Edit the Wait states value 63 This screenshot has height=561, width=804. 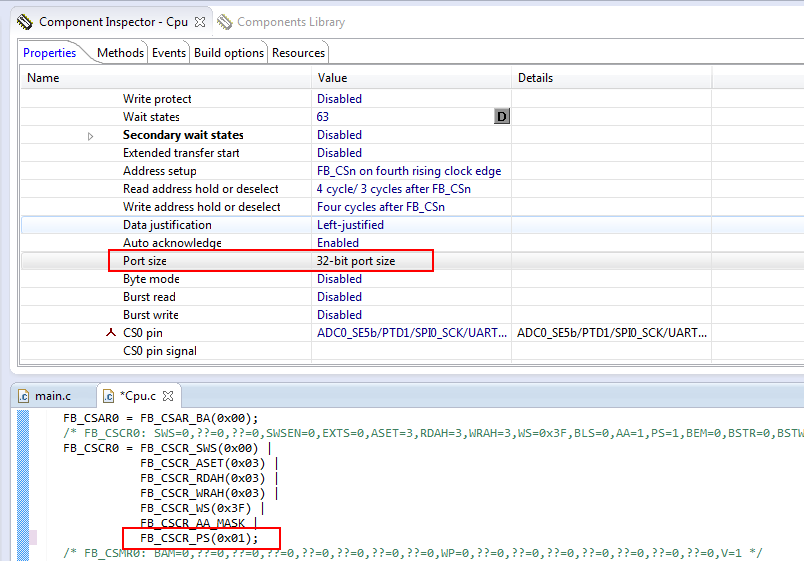click(x=323, y=116)
